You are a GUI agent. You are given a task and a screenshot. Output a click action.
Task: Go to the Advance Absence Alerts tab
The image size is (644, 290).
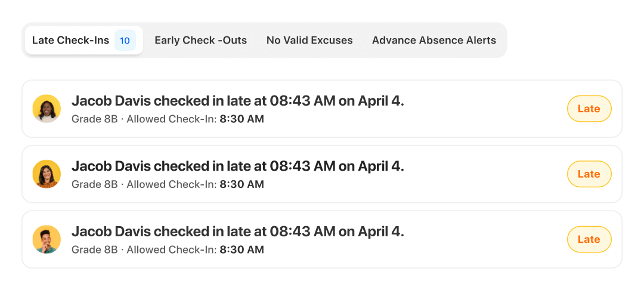coord(434,41)
